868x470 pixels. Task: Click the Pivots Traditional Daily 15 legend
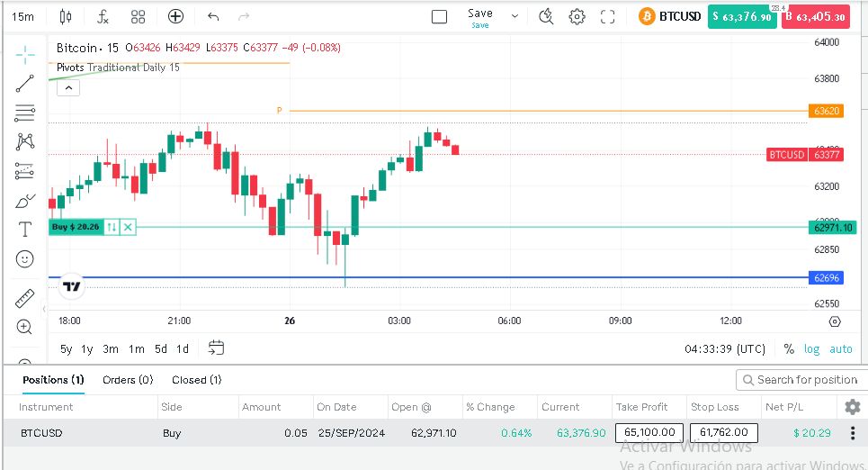[x=118, y=68]
